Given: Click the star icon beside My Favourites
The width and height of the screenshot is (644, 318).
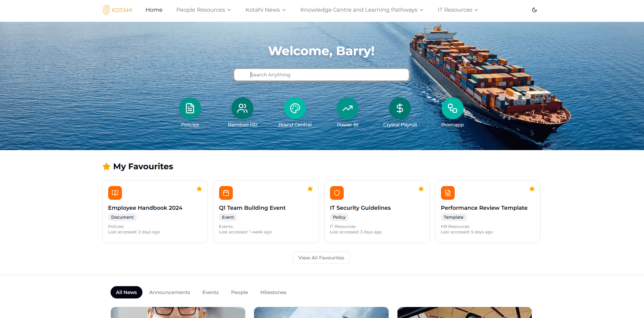Looking at the screenshot, I should (106, 167).
